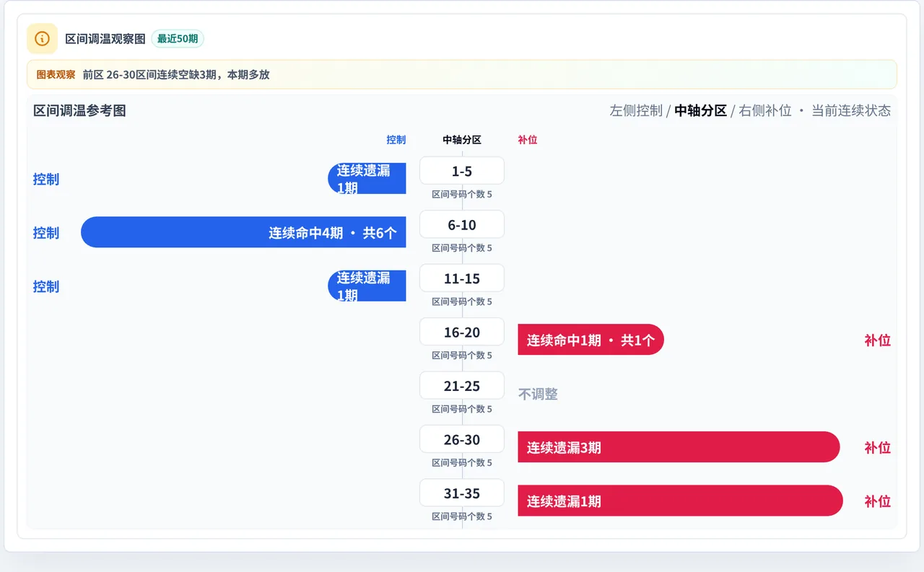Click 右侧补位 in the chart legend
The image size is (924, 572).
[765, 110]
